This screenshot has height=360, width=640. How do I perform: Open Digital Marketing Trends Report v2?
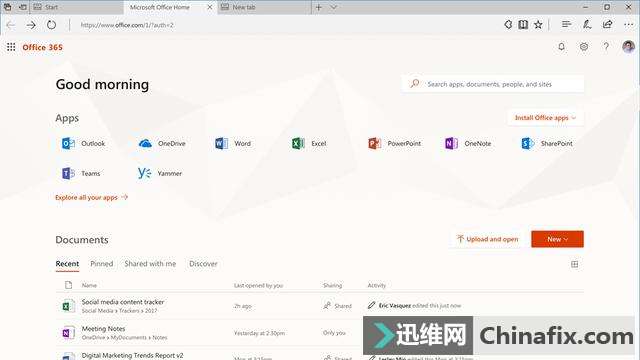[x=133, y=356]
